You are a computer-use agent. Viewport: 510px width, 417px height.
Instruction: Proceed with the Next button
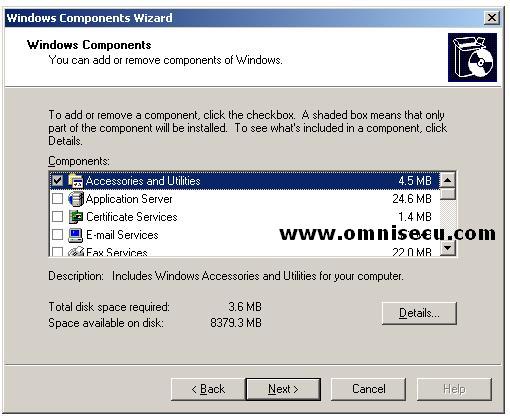pos(283,389)
